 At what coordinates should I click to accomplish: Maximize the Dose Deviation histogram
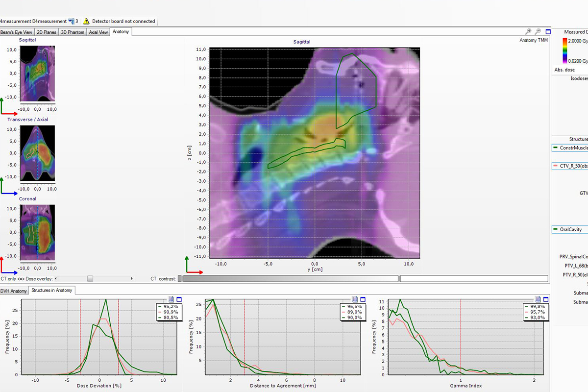point(179,299)
